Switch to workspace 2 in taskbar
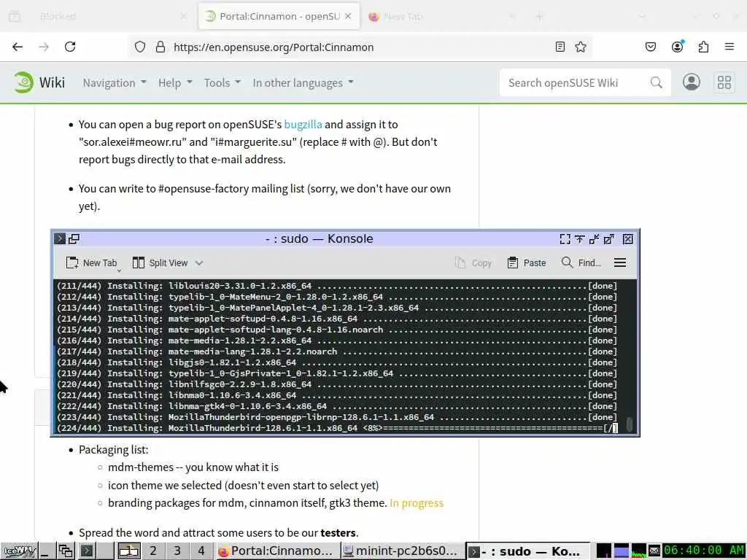747x560 pixels. (x=153, y=551)
